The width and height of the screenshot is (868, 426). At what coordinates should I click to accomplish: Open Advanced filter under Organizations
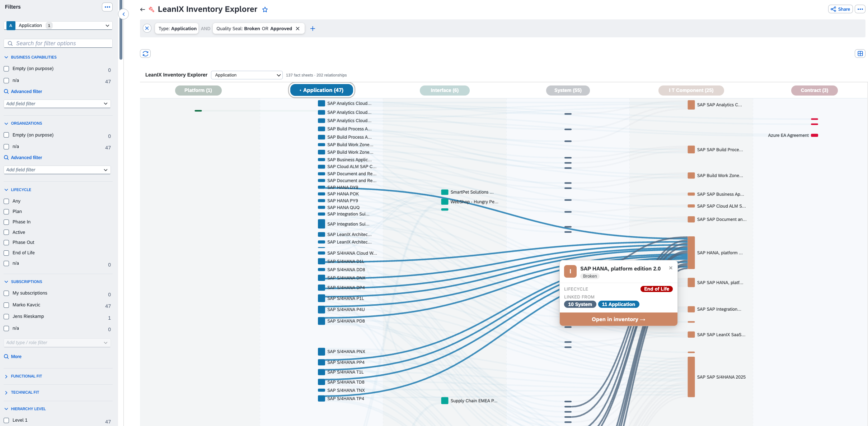pos(23,158)
